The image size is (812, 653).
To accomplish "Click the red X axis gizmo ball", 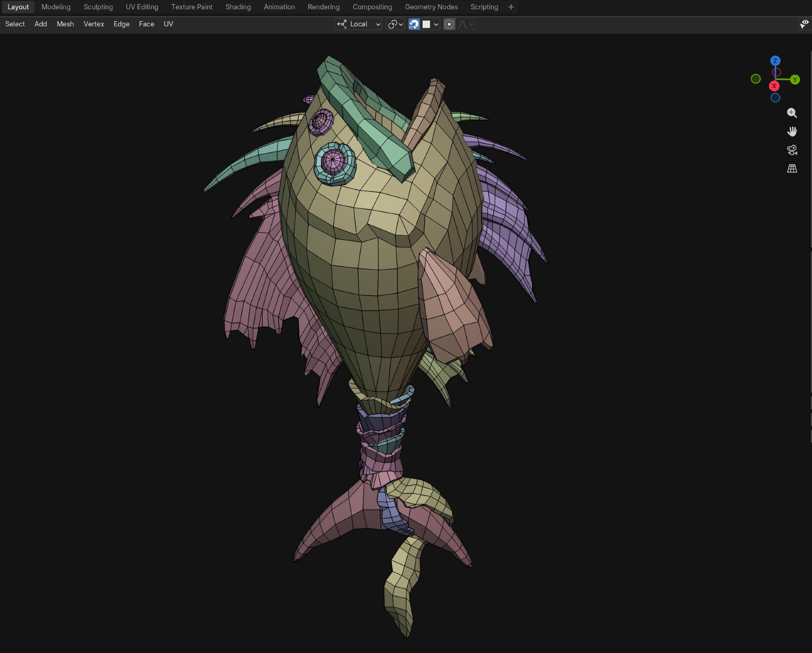I will coord(774,86).
